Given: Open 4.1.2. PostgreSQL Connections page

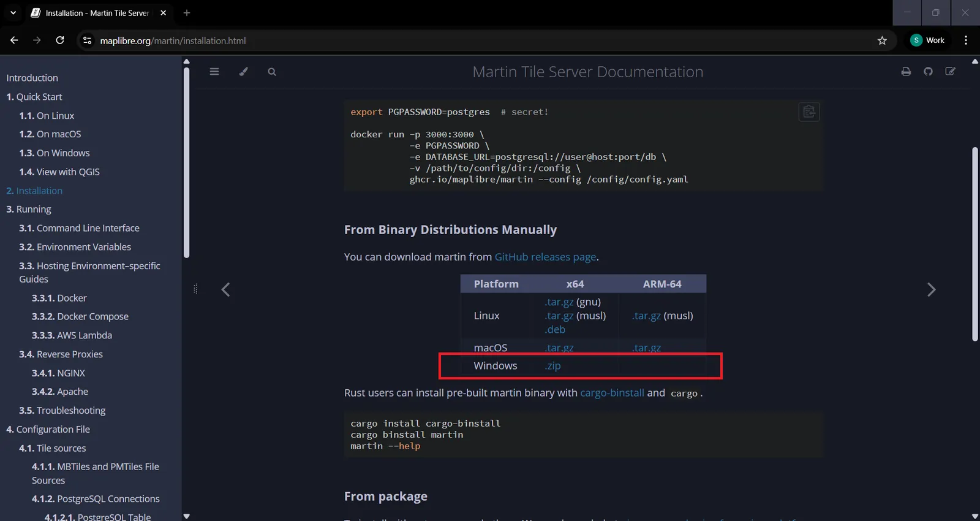Looking at the screenshot, I should click(96, 499).
